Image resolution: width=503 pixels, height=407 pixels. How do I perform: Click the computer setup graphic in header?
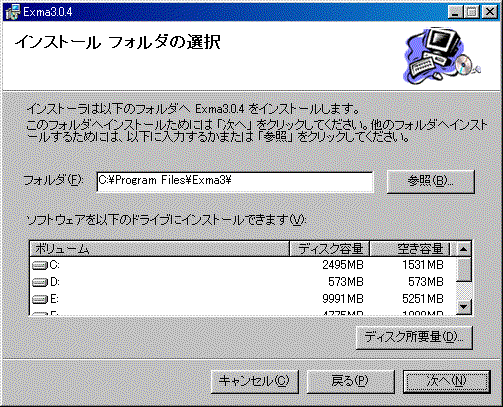pos(442,56)
